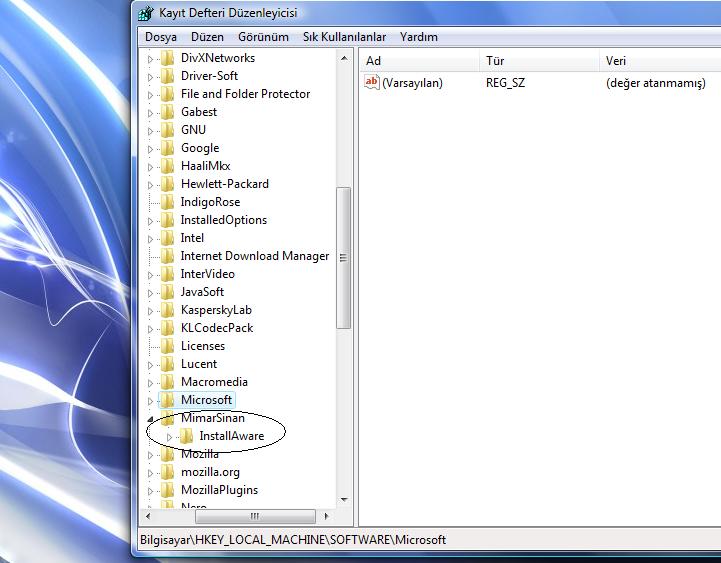Select the (Varsayılan) value name
This screenshot has height=563, width=721.
pyautogui.click(x=412, y=83)
